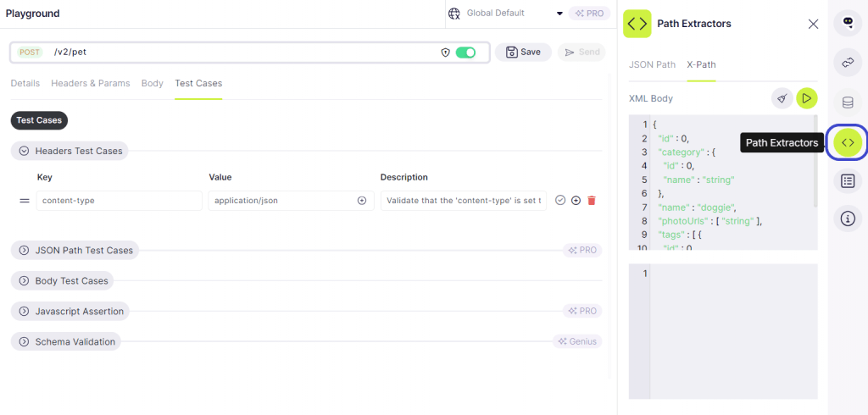Screen dimensions: 868x415
Task: Add a new header test case row
Action: pos(576,201)
